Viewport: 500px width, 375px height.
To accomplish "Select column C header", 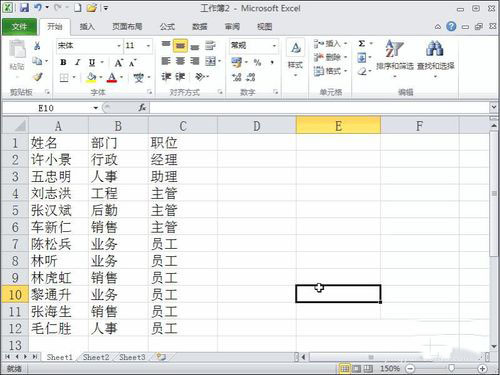I will [x=183, y=126].
